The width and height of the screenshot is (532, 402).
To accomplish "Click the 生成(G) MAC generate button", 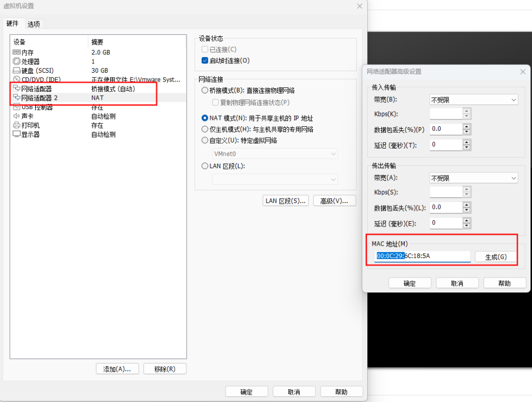I will pyautogui.click(x=496, y=257).
